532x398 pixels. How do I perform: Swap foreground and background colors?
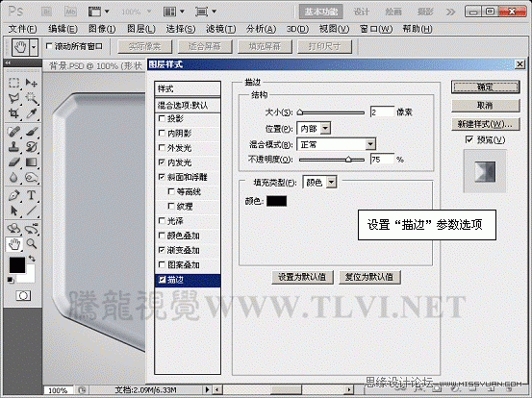click(32, 259)
